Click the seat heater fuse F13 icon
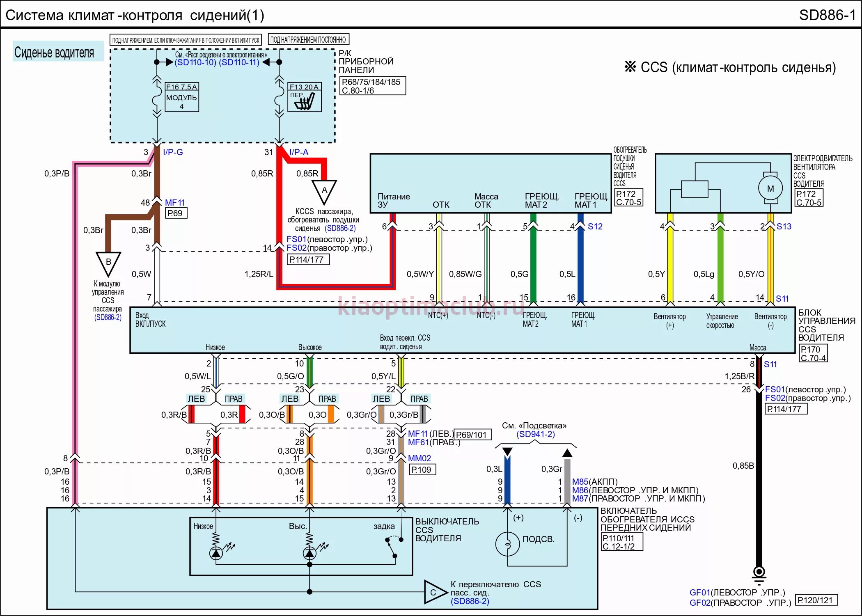 click(305, 101)
